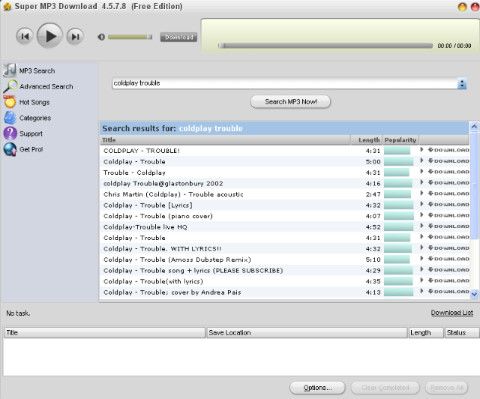480x399 pixels.
Task: Sort results by Length column header
Action: coord(366,140)
